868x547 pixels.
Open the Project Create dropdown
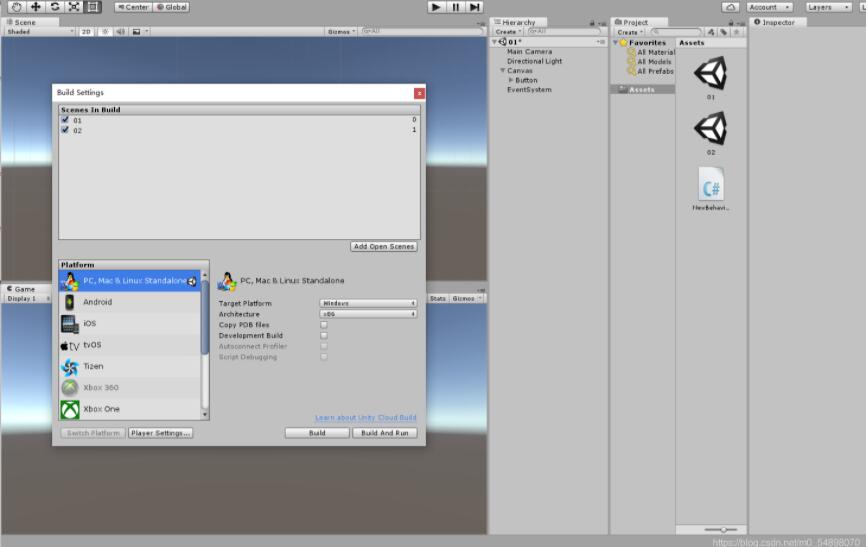[630, 32]
